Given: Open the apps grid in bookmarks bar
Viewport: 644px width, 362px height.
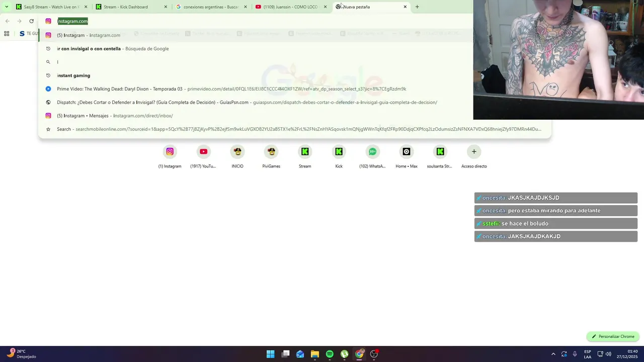Looking at the screenshot, I should point(7,34).
